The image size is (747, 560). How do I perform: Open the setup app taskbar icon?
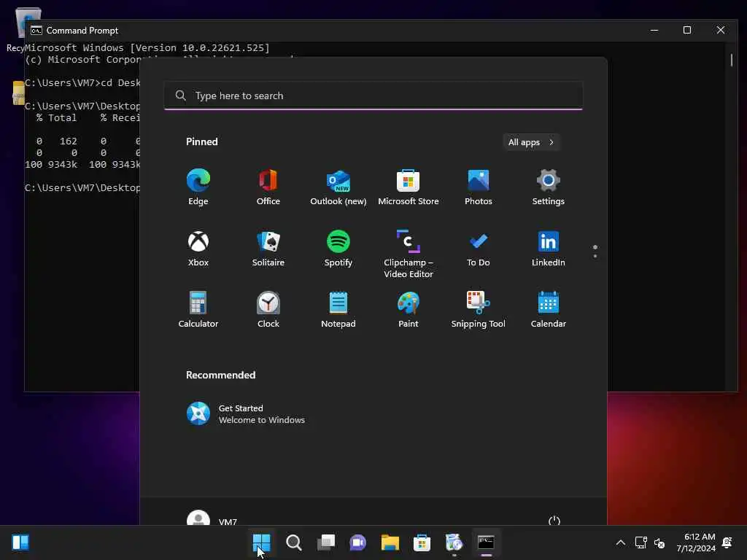pyautogui.click(x=454, y=542)
